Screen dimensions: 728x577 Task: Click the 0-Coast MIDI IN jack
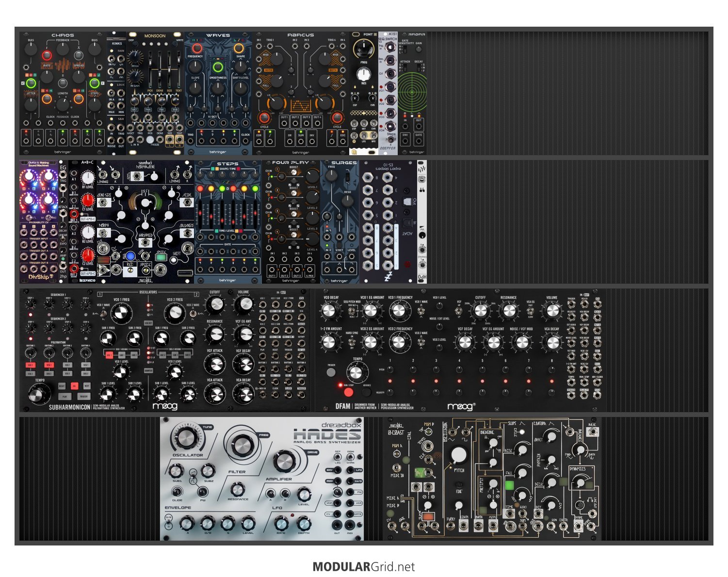tap(397, 468)
